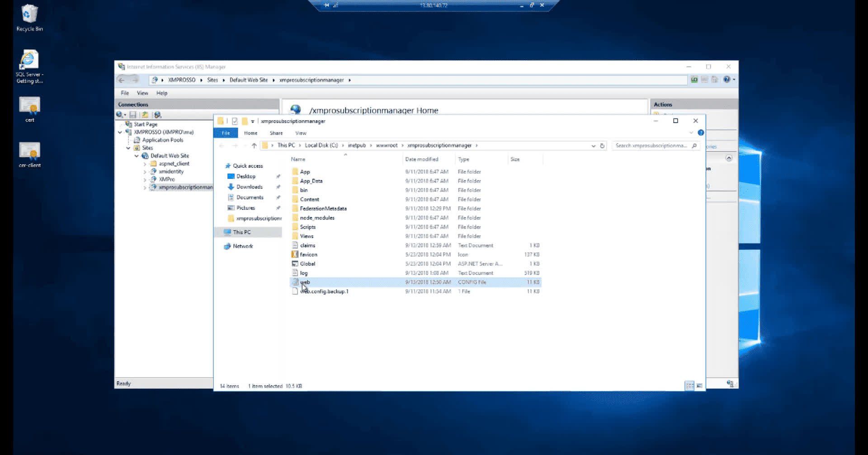Collapse the Default Web Site tree node
Viewport: 868px width, 455px height.
pyautogui.click(x=137, y=156)
